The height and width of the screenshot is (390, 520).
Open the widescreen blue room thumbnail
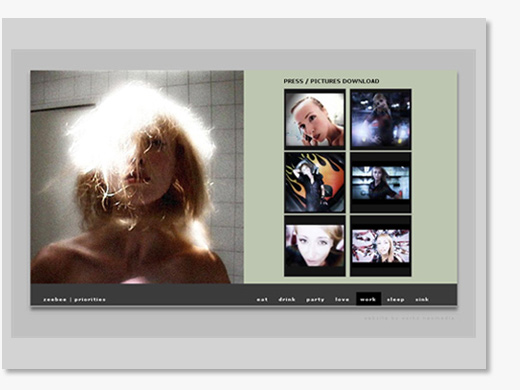[x=381, y=182]
